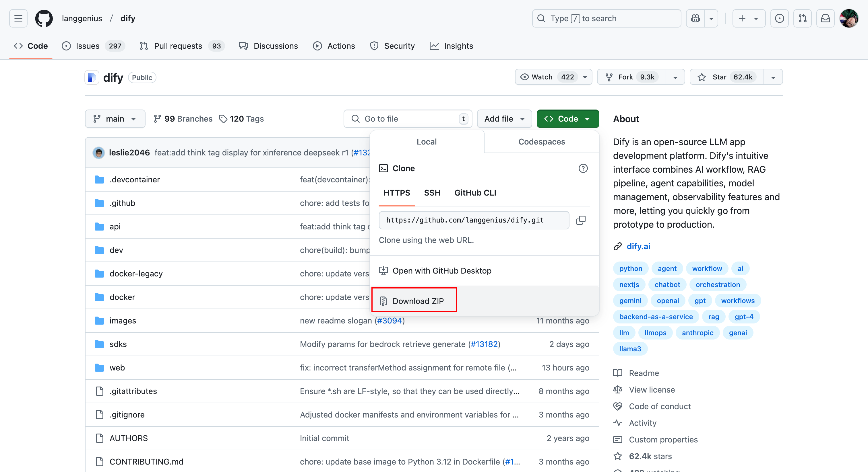The width and height of the screenshot is (868, 472).
Task: Click the HTTPS clone URL text field
Action: [x=474, y=220]
